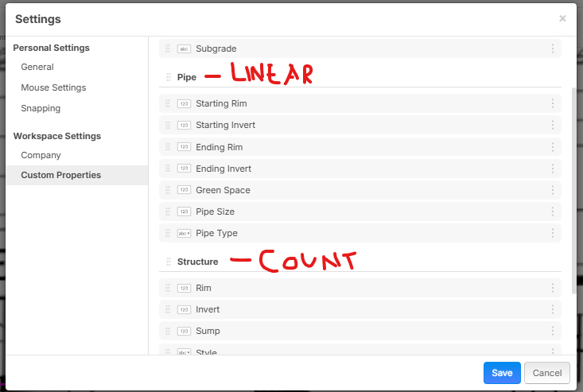
Task: Open the kebab menu beside Starting Rim
Action: click(x=553, y=103)
